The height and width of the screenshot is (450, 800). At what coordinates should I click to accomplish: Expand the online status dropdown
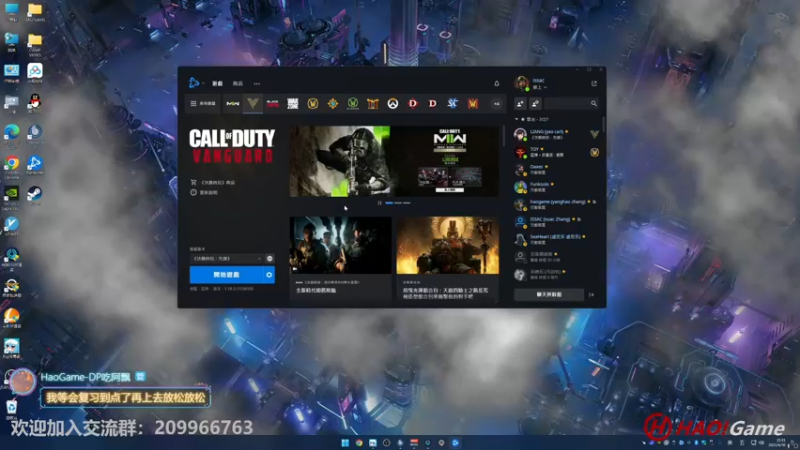[x=540, y=87]
